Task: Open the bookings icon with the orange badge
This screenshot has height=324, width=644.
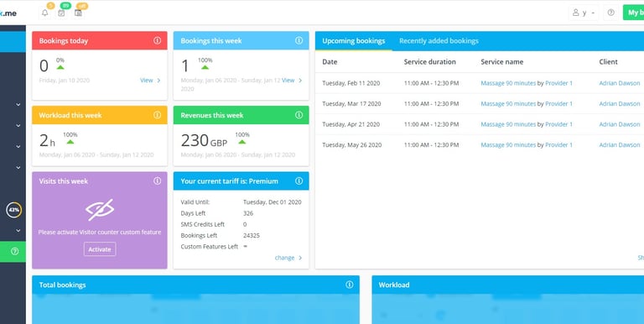Action: click(x=78, y=13)
